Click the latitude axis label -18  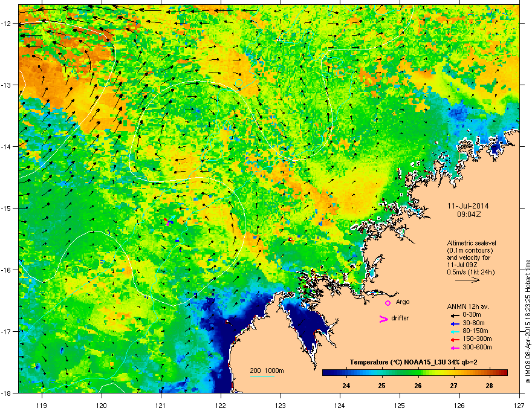(x=7, y=393)
